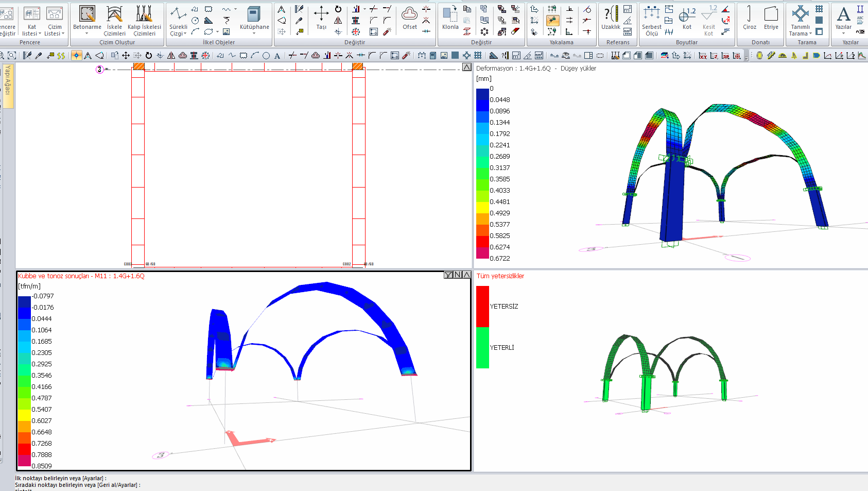
Task: Open the spline curve dropdown arrow
Action: coord(235,9)
